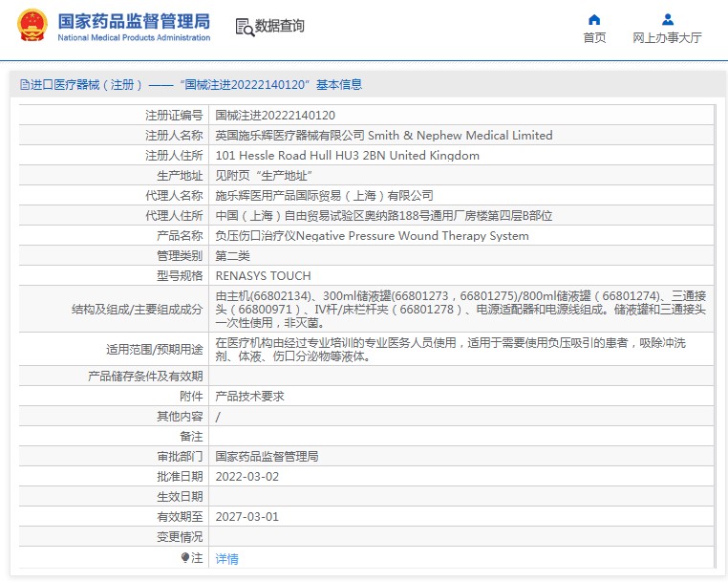728x582 pixels.
Task: Click the 代理人住所 row label
Action: click(x=174, y=216)
